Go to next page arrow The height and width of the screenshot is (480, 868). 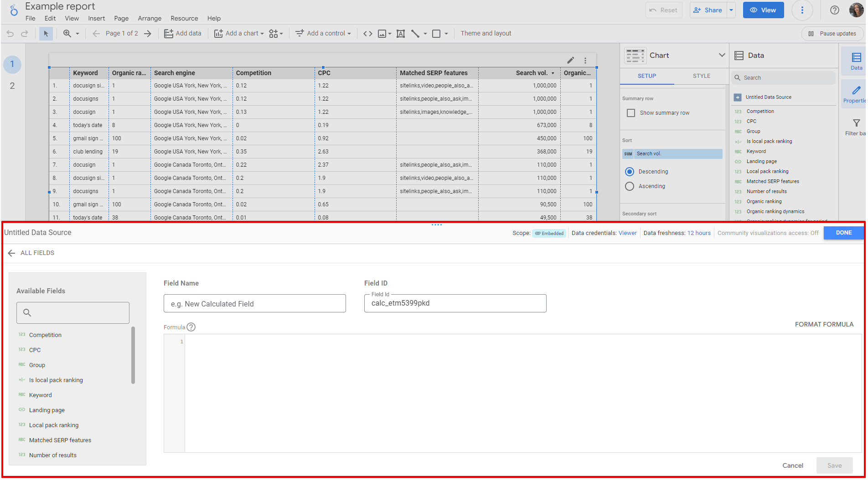pos(148,34)
